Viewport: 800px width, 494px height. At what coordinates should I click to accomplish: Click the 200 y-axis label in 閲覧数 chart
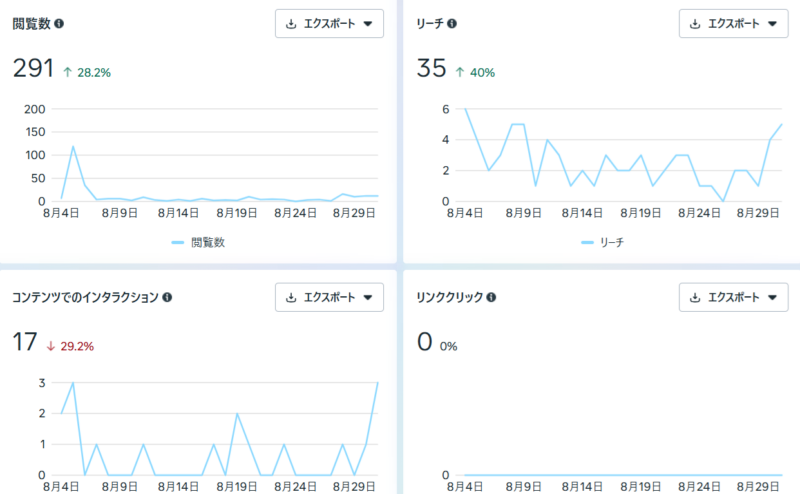[35, 109]
